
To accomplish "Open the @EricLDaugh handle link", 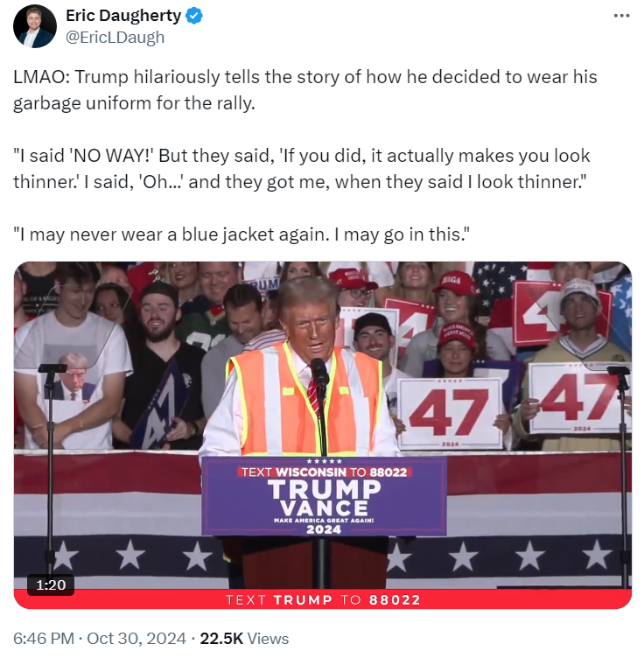I will (x=115, y=38).
